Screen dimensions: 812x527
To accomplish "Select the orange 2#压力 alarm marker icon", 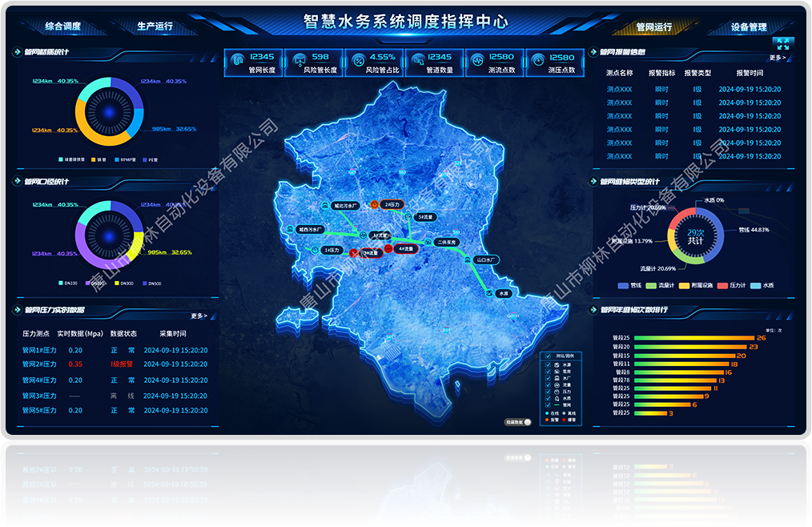I will 373,204.
